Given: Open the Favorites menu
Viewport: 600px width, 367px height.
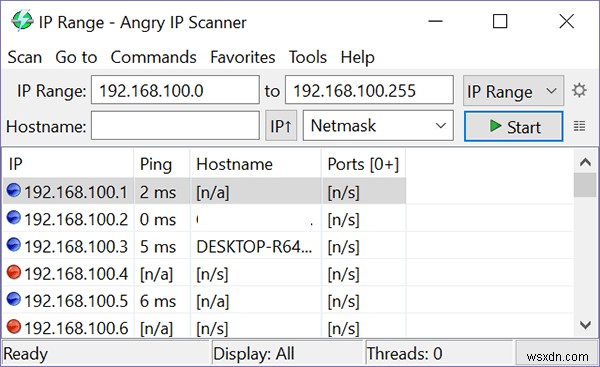Looking at the screenshot, I should (243, 57).
